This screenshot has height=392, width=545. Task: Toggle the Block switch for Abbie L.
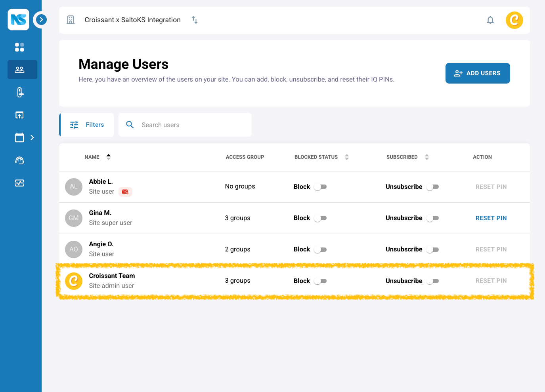tap(320, 186)
